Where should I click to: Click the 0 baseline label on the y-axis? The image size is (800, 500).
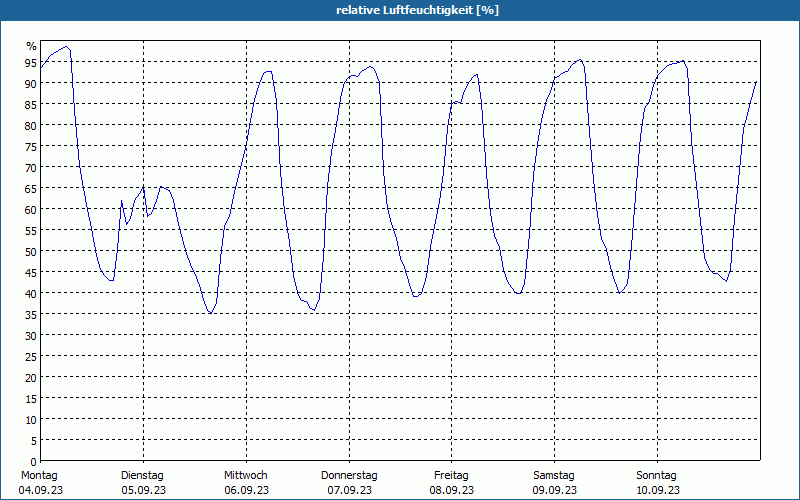tap(33, 461)
